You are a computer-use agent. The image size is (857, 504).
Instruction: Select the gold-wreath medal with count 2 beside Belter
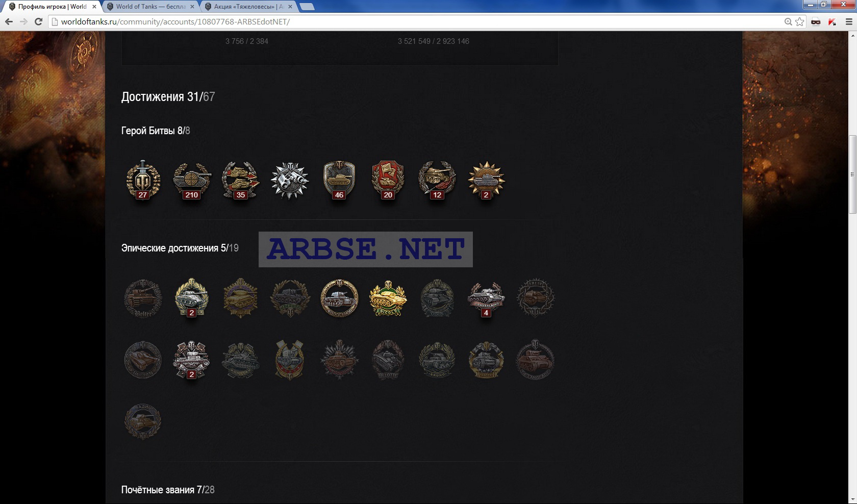pos(192,298)
